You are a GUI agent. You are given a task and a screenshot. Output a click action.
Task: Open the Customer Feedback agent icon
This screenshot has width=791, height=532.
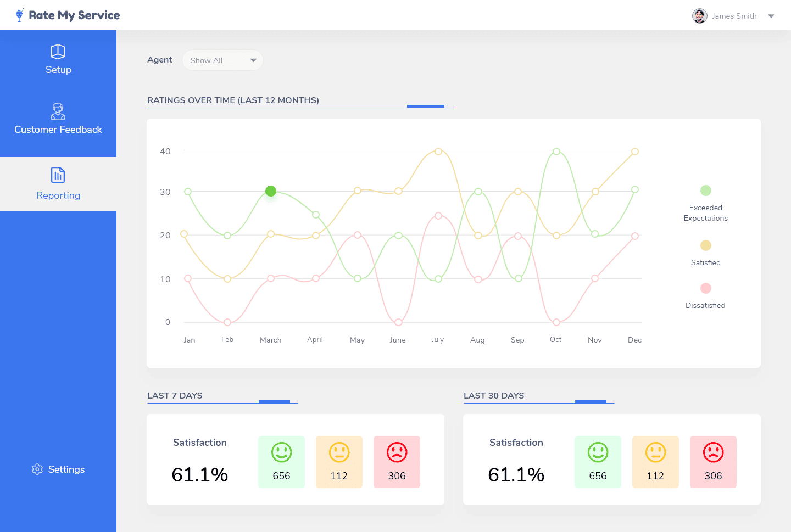click(x=58, y=111)
